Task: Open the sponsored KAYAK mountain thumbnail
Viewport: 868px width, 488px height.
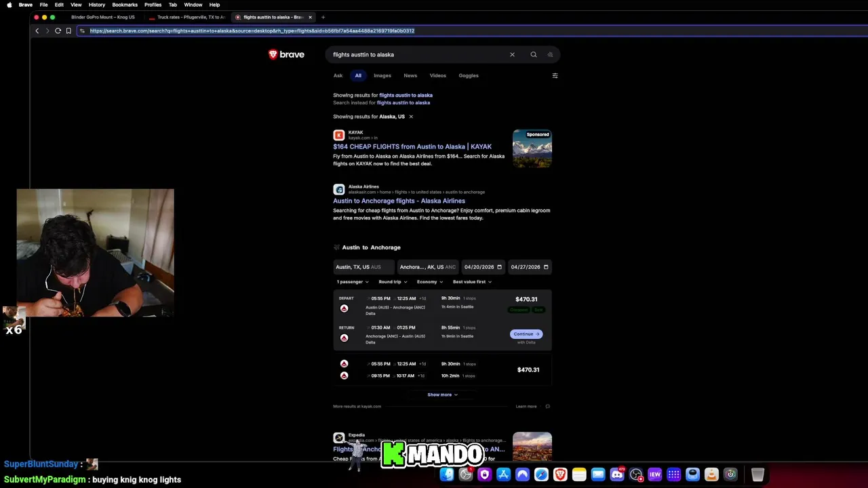Action: coord(532,148)
